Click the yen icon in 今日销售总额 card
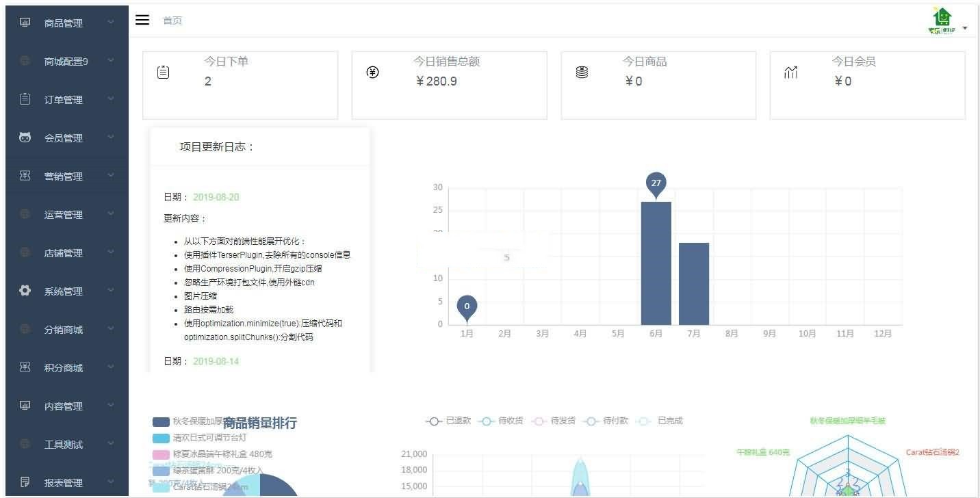This screenshot has height=498, width=980. click(x=372, y=72)
